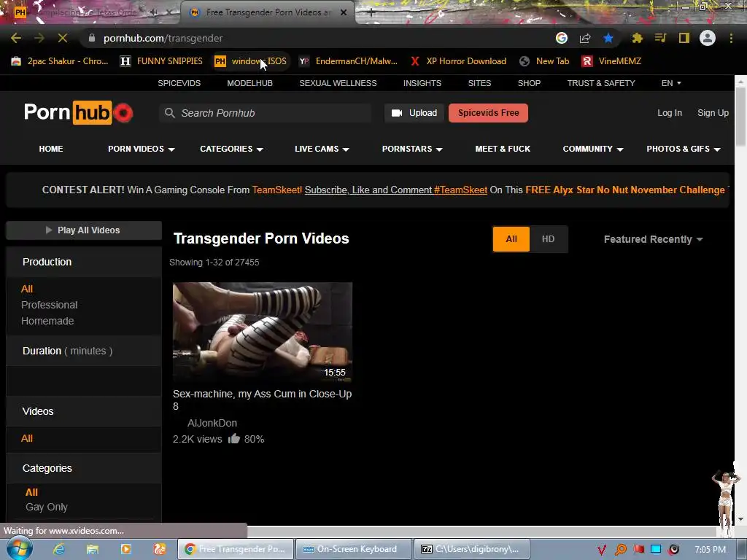
Task: Open the media control icon in the toolbar
Action: [660, 38]
